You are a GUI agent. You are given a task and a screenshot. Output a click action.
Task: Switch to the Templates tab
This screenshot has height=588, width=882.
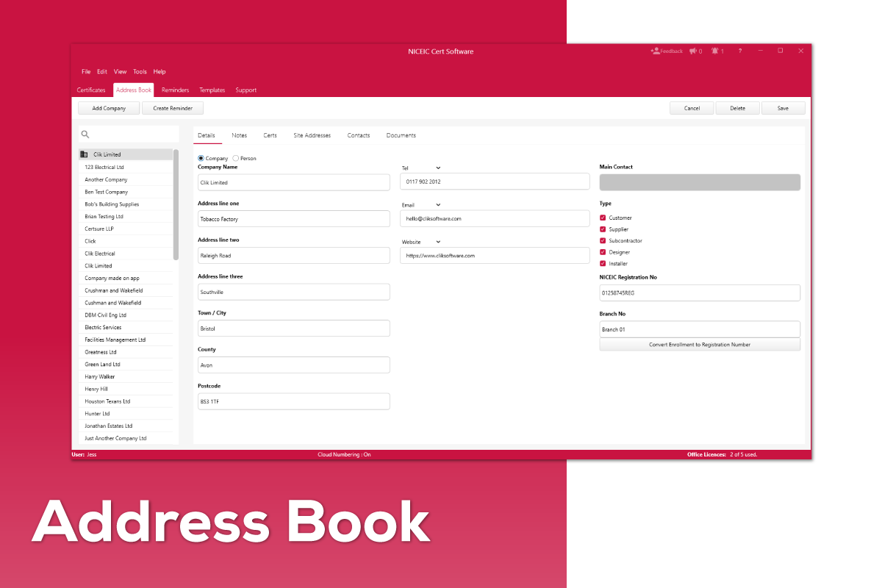pyautogui.click(x=212, y=90)
